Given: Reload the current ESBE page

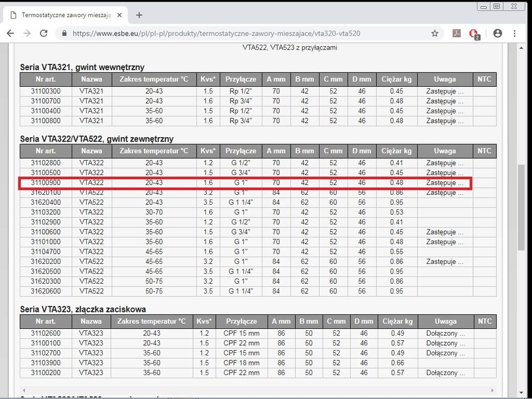Looking at the screenshot, I should click(x=44, y=33).
